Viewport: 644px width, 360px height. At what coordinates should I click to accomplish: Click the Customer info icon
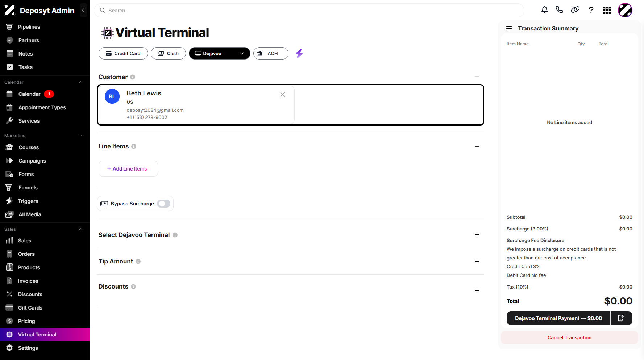(x=133, y=77)
